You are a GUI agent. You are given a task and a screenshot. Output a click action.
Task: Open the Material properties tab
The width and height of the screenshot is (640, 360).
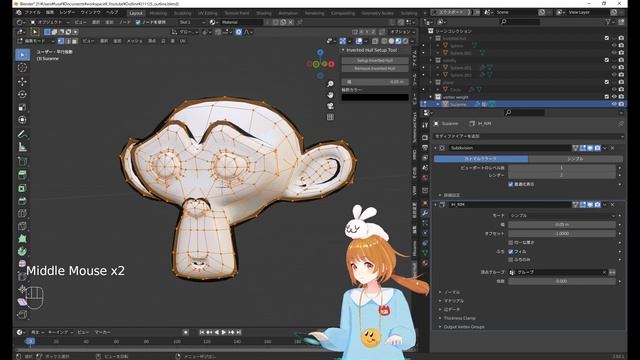tap(425, 263)
